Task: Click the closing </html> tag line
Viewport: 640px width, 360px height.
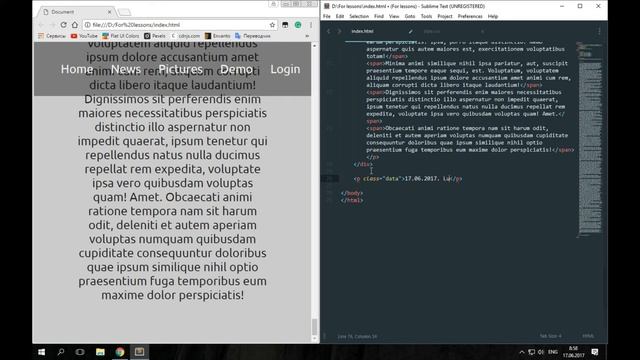Action: pyautogui.click(x=352, y=200)
